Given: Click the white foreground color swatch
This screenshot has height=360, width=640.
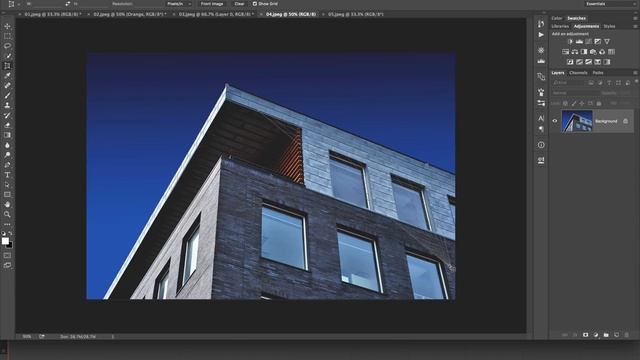Looking at the screenshot, I should [5, 241].
